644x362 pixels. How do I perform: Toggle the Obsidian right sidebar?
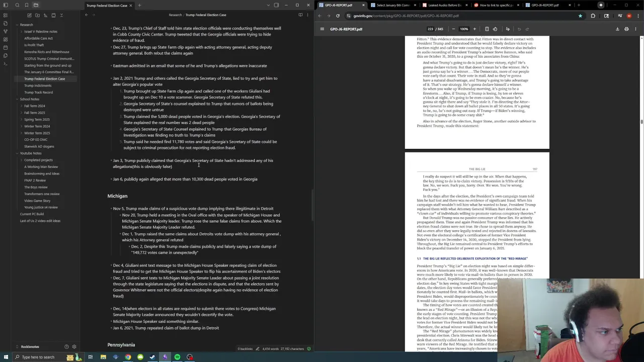pos(276,5)
